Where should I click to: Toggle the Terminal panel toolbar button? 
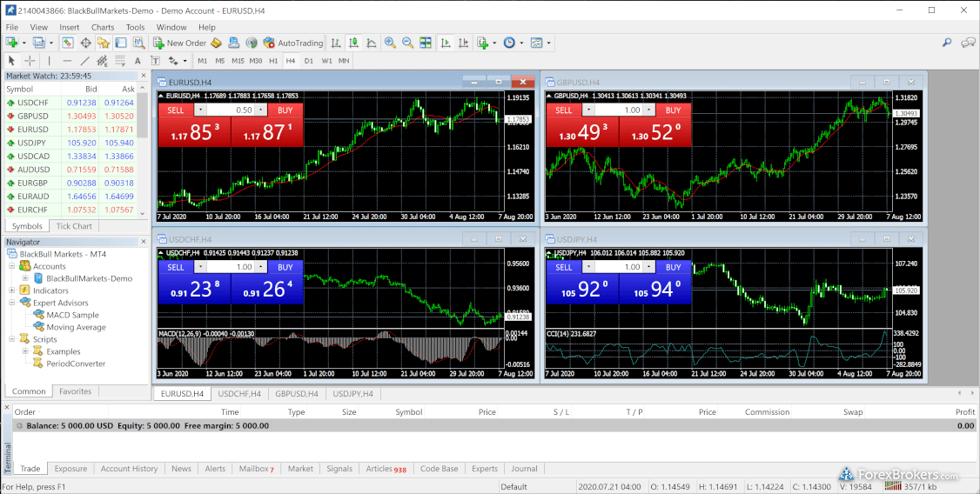(121, 43)
